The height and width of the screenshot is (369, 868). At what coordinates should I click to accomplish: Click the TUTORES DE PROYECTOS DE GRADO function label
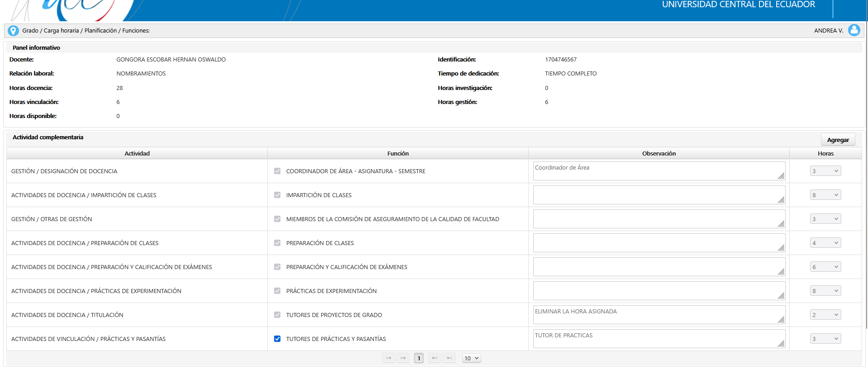tap(334, 315)
